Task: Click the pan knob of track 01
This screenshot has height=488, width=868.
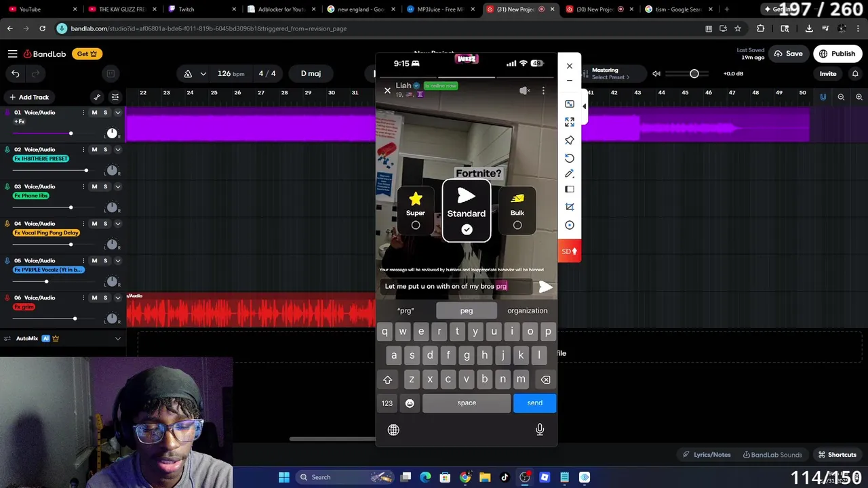Action: [112, 134]
